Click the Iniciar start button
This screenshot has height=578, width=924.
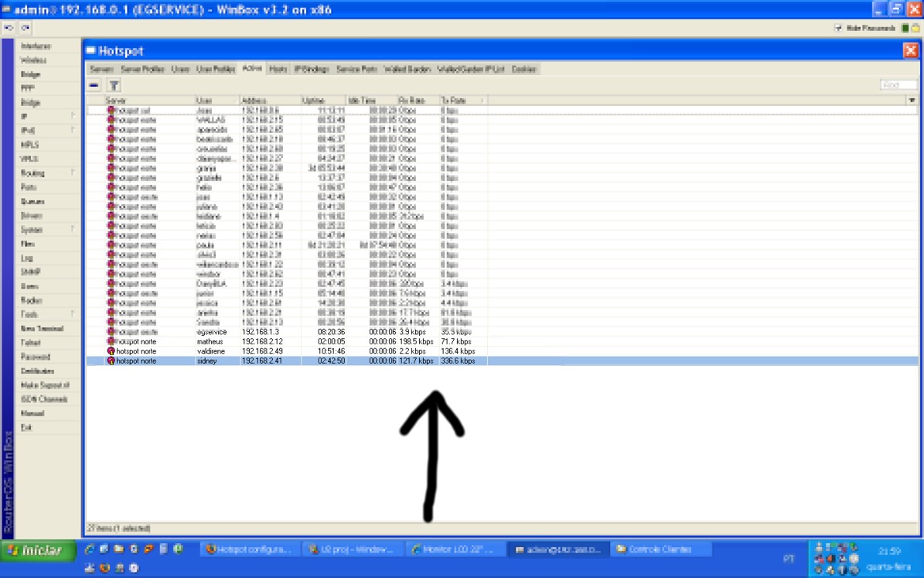coord(39,550)
